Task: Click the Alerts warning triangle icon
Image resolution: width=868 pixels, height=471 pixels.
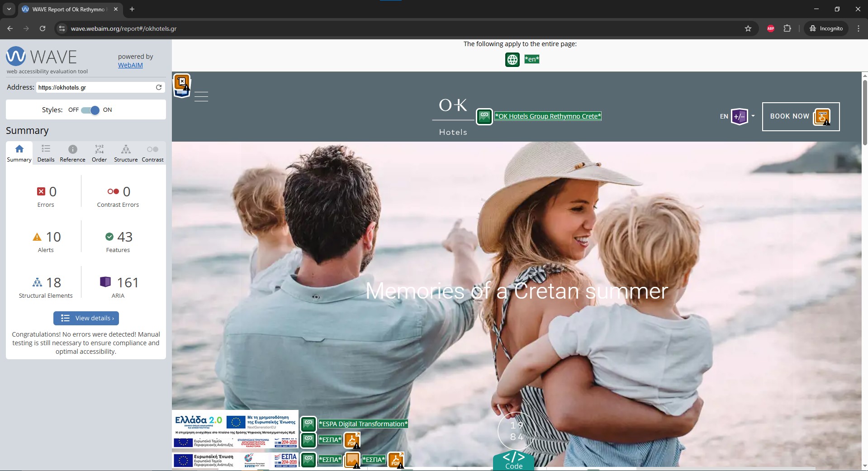Action: click(x=37, y=237)
